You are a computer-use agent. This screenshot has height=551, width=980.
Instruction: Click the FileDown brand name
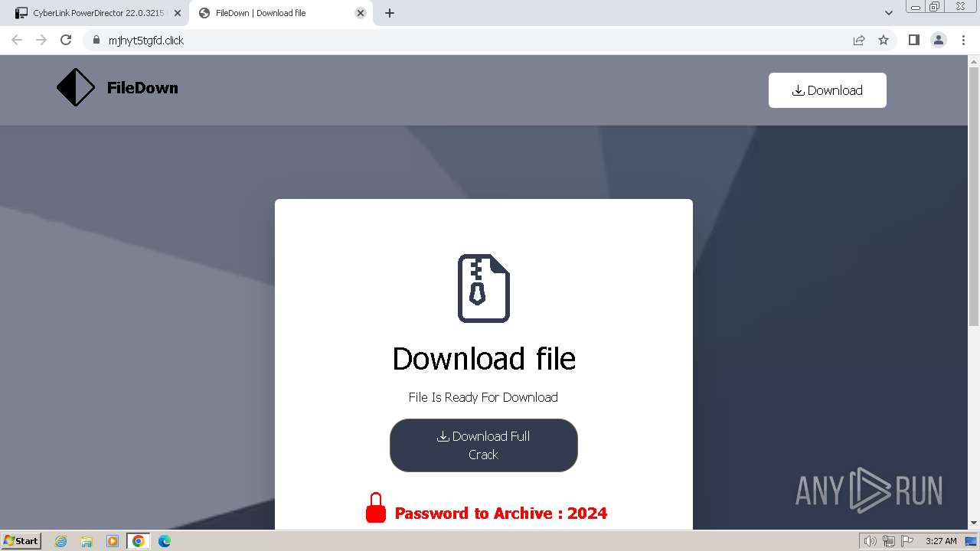point(142,88)
